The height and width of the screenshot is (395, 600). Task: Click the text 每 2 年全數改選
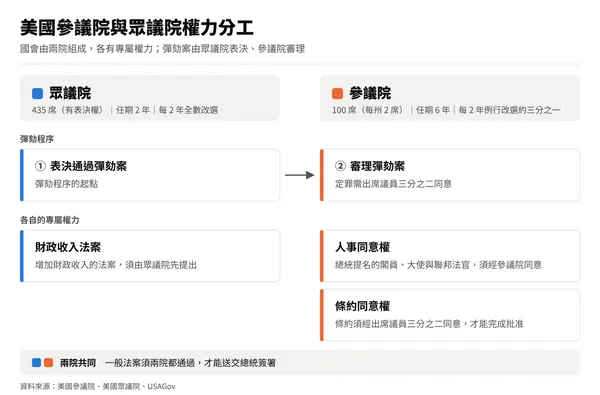pyautogui.click(x=188, y=110)
